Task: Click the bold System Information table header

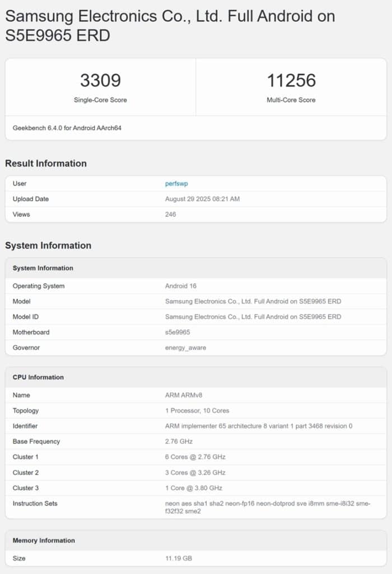Action: pos(43,268)
